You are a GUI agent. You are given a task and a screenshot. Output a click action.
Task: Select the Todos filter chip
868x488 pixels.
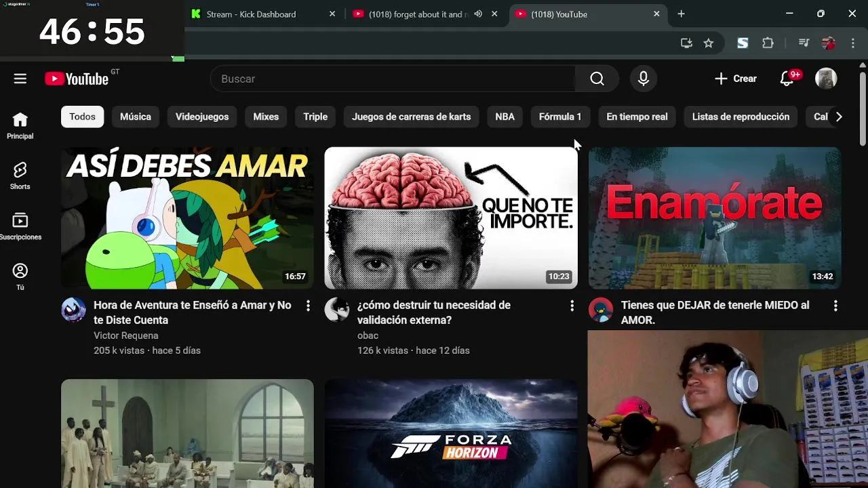[82, 117]
